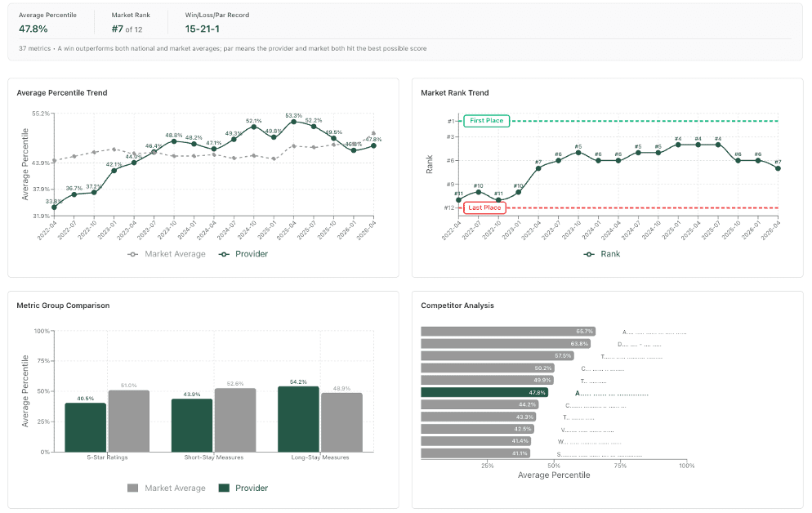Select the highlighted green 47.8% provider bar
812x513 pixels.
484,392
